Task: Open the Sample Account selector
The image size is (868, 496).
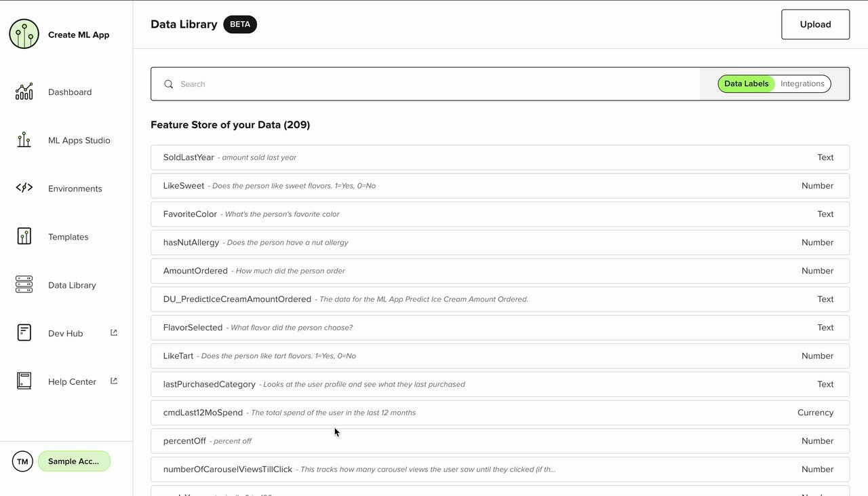Action: click(74, 461)
